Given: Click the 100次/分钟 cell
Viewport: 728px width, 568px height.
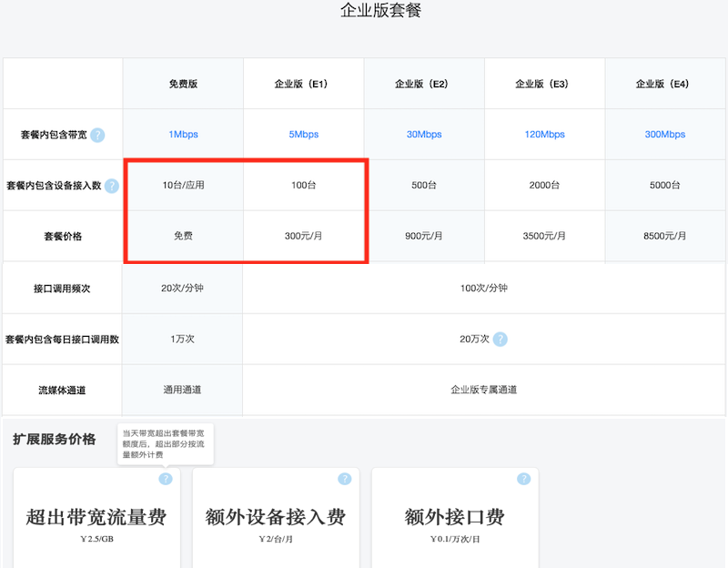Looking at the screenshot, I should pyautogui.click(x=484, y=288).
